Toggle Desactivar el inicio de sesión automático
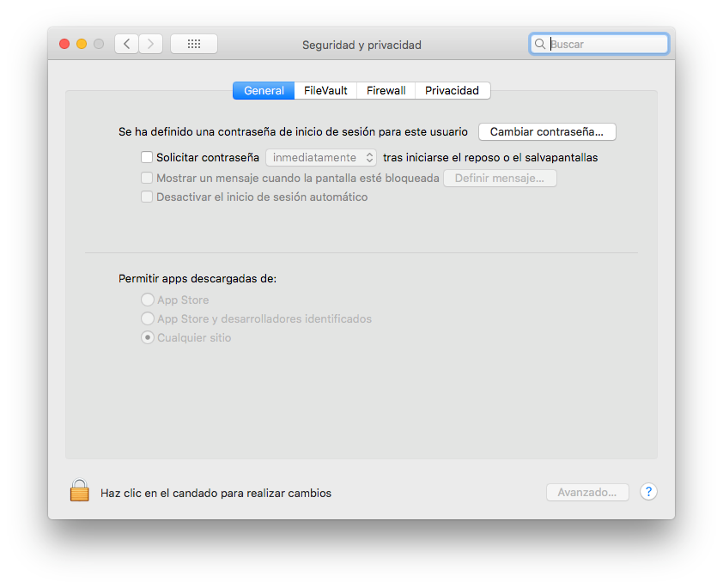This screenshot has width=723, height=588. [147, 197]
